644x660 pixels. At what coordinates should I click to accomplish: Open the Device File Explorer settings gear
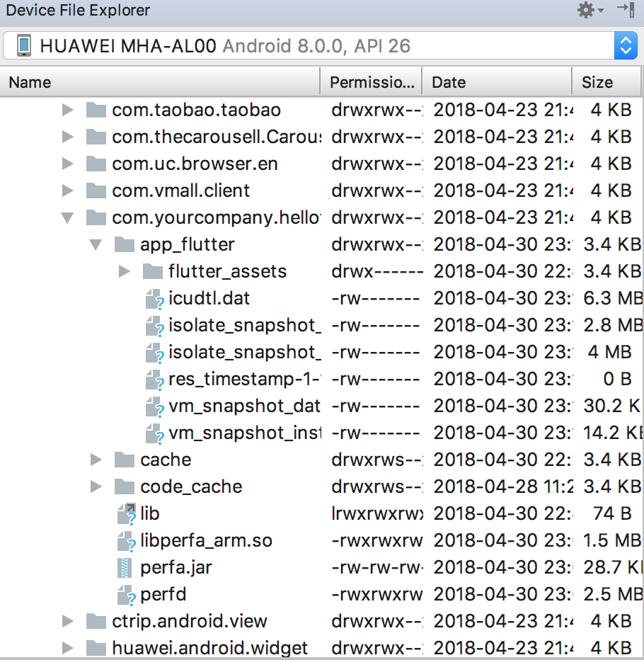pyautogui.click(x=587, y=11)
